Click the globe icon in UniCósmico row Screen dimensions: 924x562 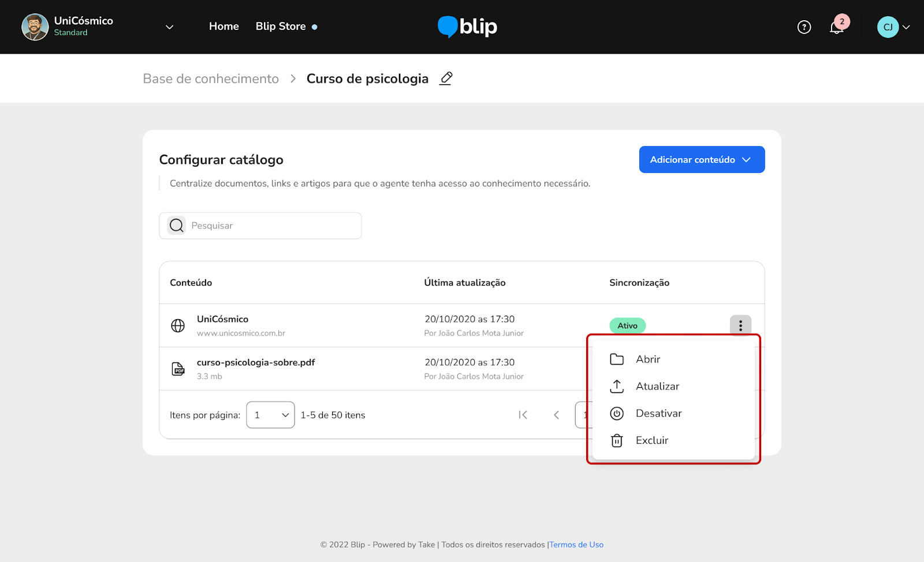tap(178, 325)
